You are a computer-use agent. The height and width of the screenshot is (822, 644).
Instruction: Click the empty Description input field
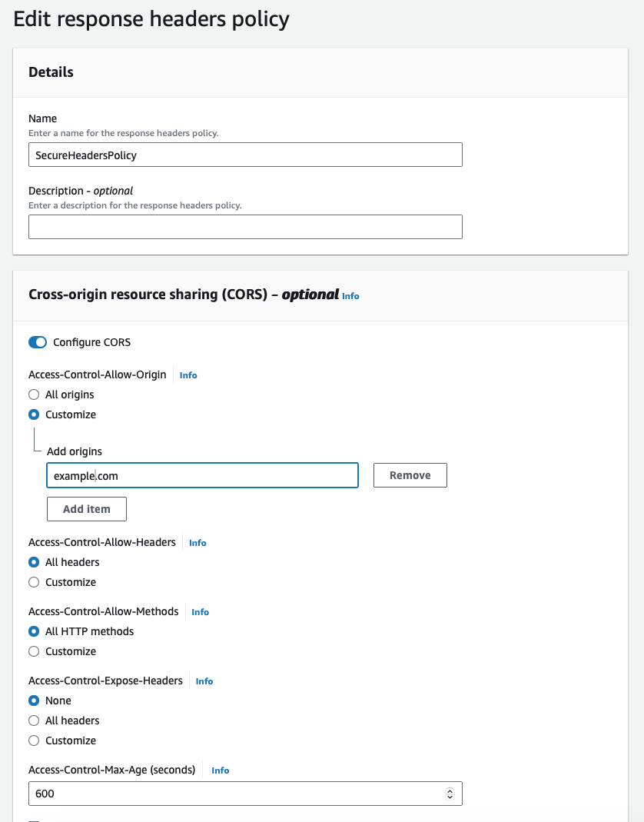(245, 227)
